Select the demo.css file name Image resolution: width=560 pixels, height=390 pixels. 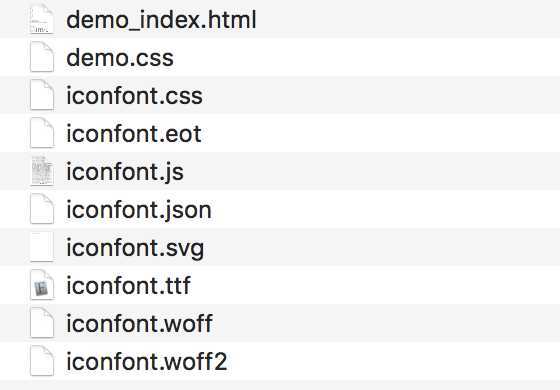point(120,58)
